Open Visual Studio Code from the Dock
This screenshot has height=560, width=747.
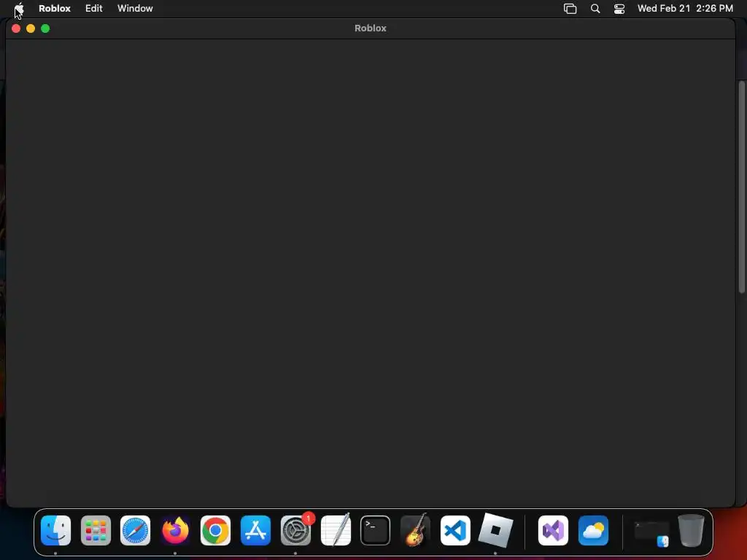tap(455, 531)
